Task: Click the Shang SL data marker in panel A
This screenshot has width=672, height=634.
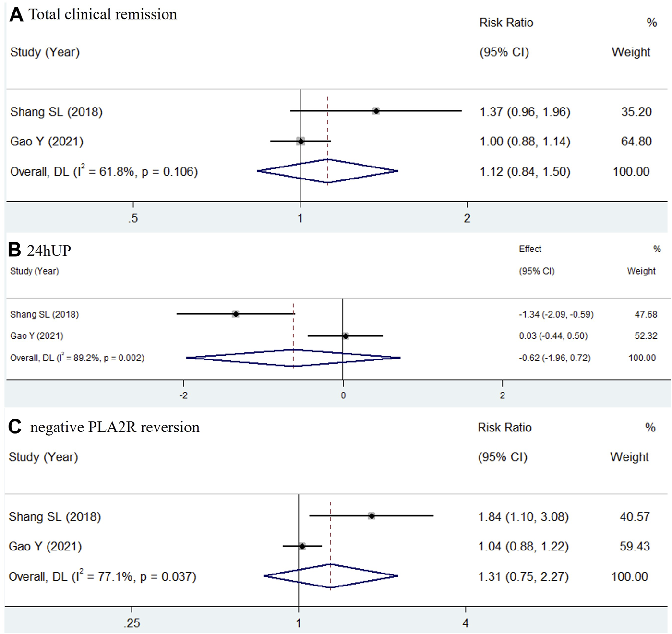Action: (376, 111)
